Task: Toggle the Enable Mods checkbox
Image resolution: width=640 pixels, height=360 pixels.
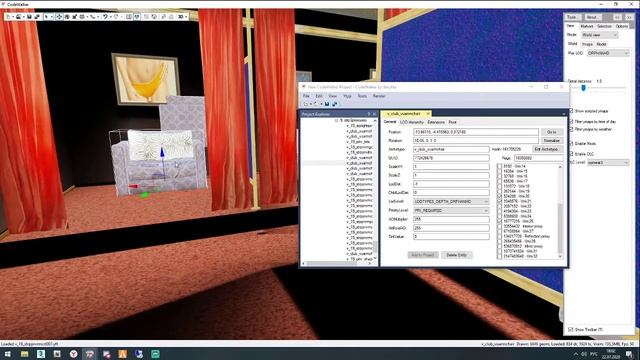Action: 571,144
